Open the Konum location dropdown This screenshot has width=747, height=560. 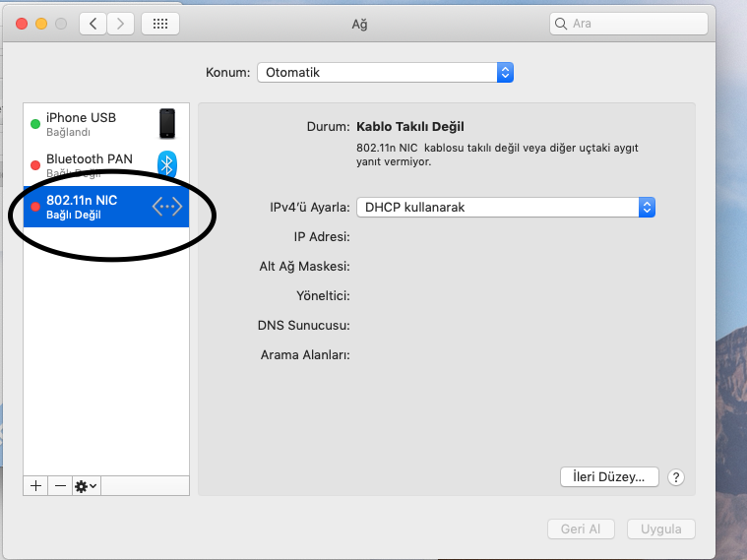coord(385,73)
